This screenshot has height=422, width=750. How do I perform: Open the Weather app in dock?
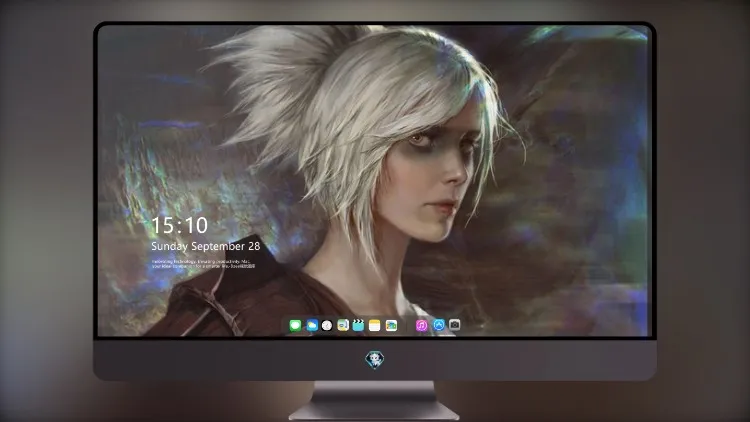tap(312, 326)
